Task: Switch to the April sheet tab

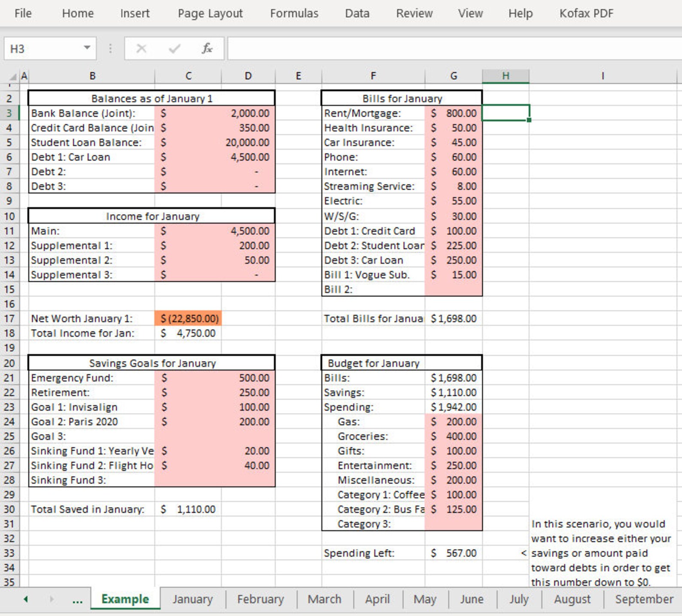Action: [x=378, y=599]
